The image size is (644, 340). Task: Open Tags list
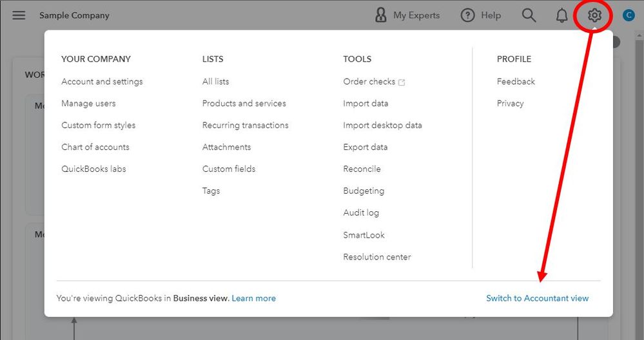point(211,191)
